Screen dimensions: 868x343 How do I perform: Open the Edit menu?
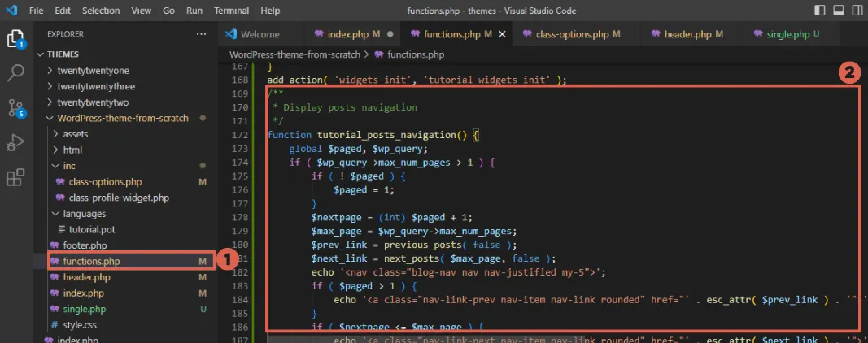pos(63,11)
